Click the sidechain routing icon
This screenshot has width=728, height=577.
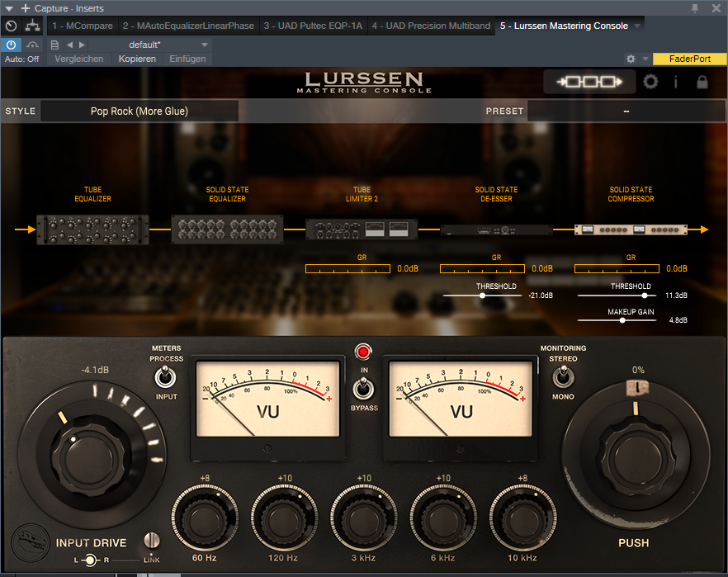[x=32, y=26]
